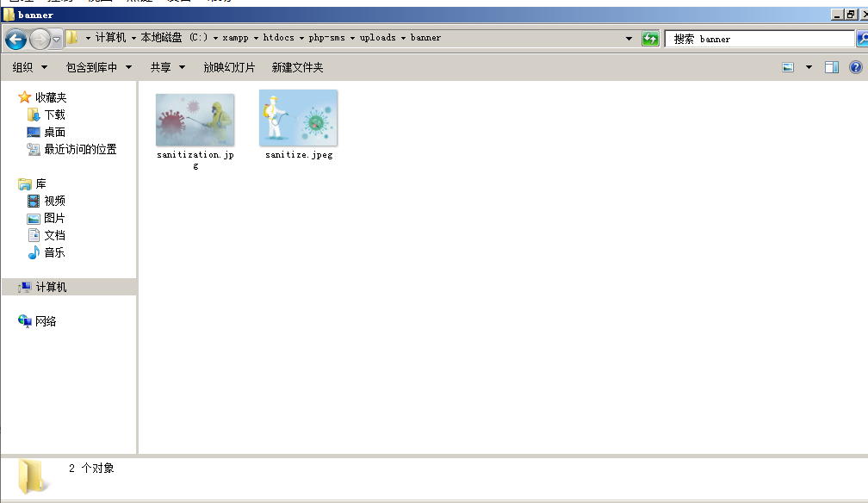Open 音乐 library in the sidebar
Screen dimensions: 868x503
55,252
